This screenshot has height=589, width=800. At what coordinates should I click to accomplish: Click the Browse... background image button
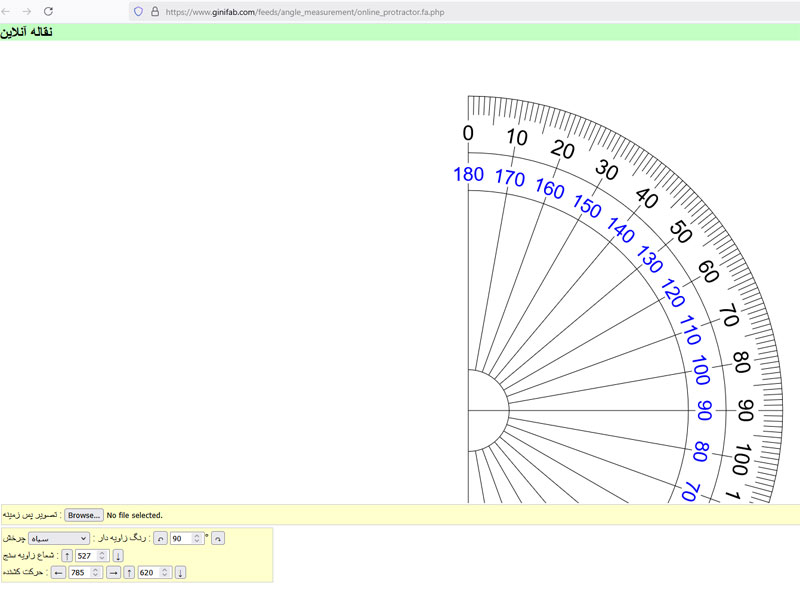pyautogui.click(x=84, y=515)
